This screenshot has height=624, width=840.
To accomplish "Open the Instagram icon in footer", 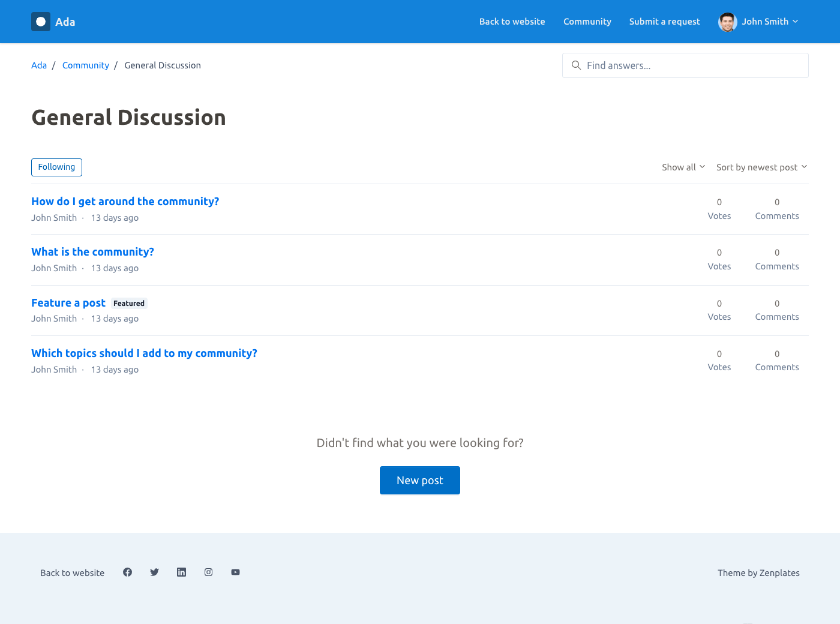I will tap(208, 572).
